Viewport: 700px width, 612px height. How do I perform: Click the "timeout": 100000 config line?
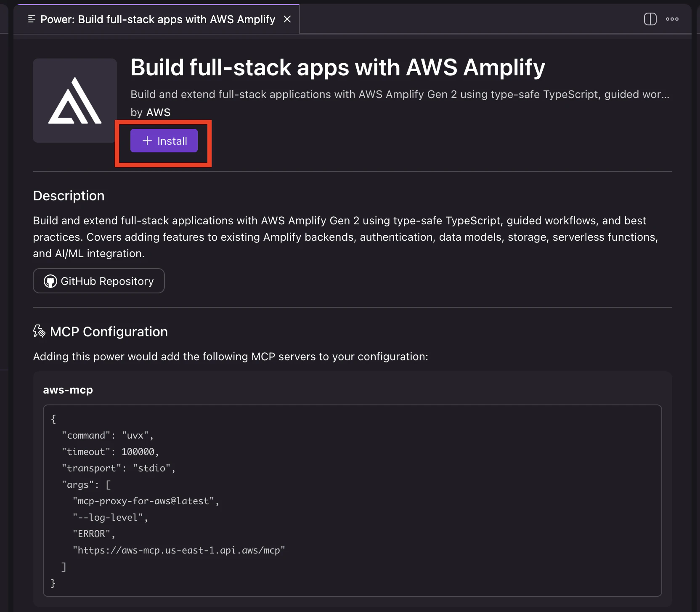pyautogui.click(x=110, y=452)
